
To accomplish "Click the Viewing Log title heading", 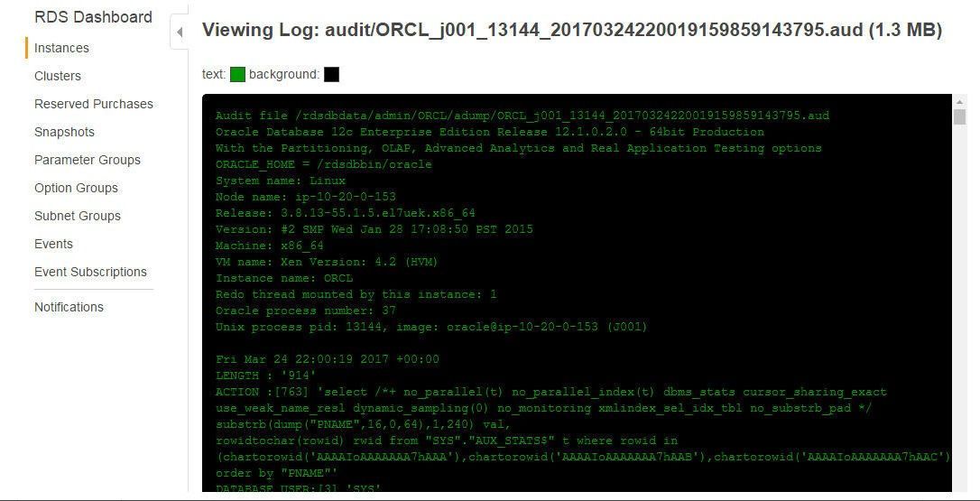I will click(x=572, y=30).
